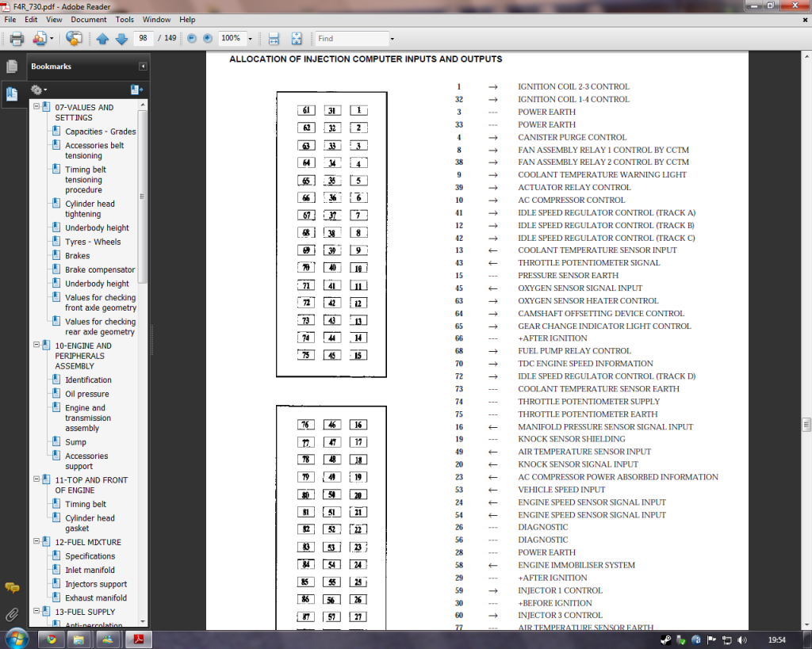Viewport: 812px width, 649px height.
Task: Collapse the 10-ENGINE AND PERIPHERALS ASSEMBLY bookmark
Action: click(x=36, y=345)
